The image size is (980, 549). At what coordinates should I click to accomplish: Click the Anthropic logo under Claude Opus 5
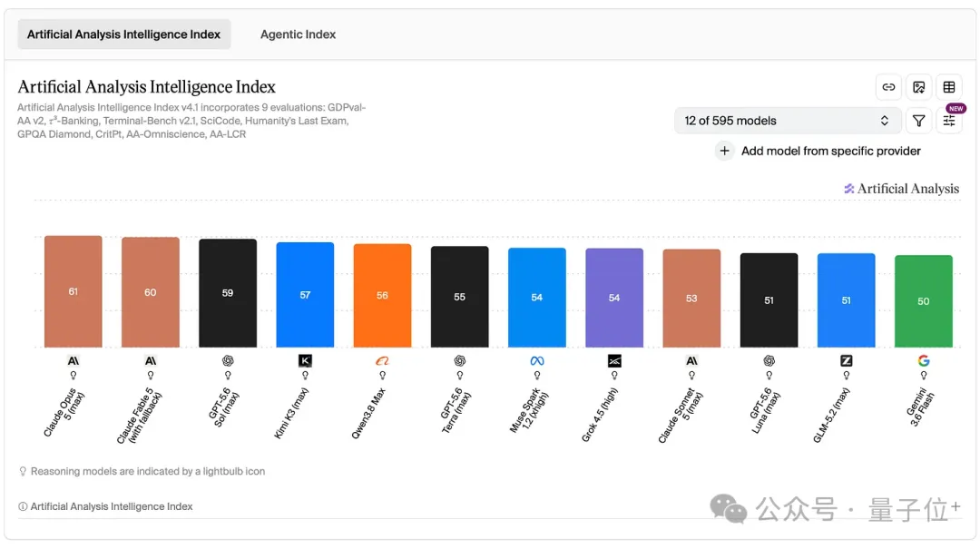[x=73, y=361]
